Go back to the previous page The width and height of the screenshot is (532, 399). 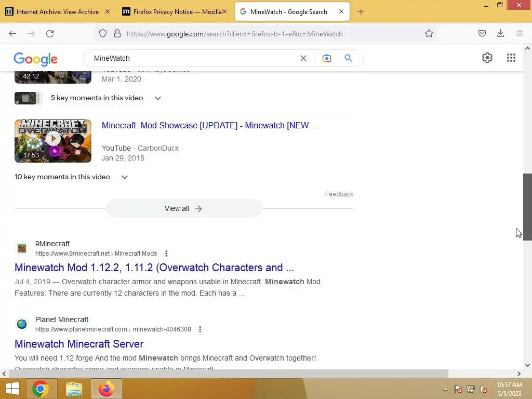[x=12, y=34]
